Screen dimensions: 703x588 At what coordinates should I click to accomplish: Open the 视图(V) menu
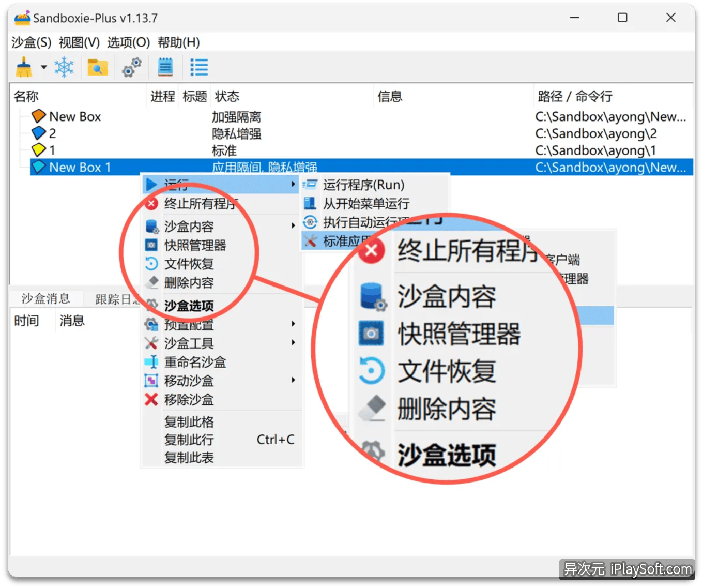point(79,42)
